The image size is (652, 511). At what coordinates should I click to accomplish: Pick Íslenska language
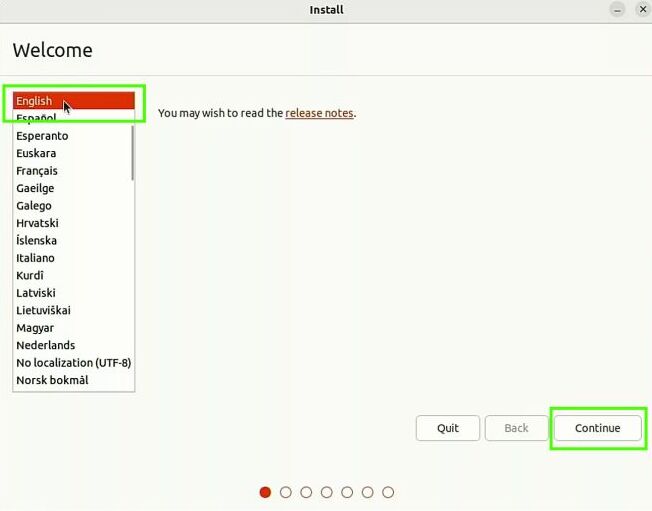point(74,241)
